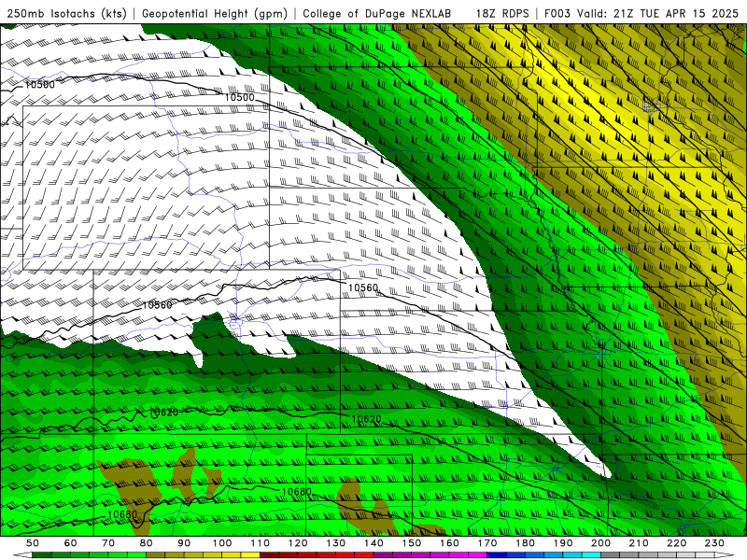The height and width of the screenshot is (560, 747).
Task: Click the 10560 contour label right of center
Action: (x=362, y=287)
